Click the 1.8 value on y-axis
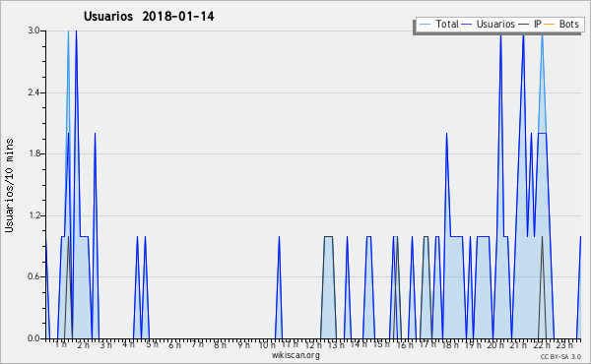 click(x=33, y=153)
